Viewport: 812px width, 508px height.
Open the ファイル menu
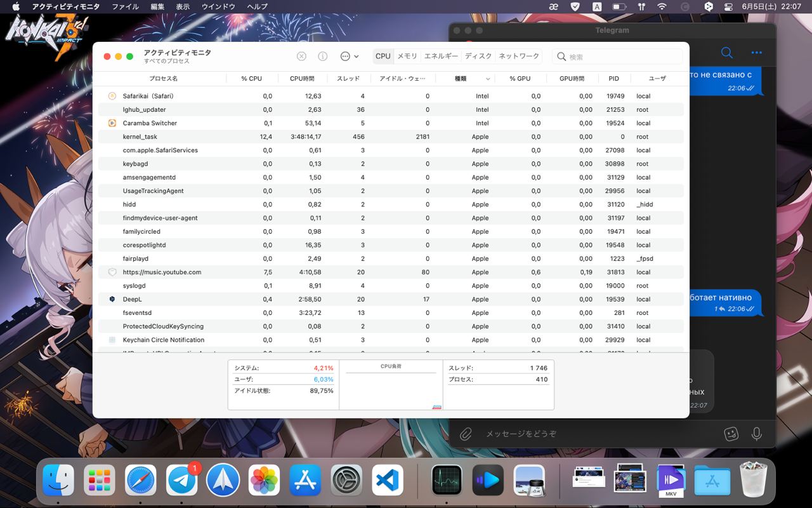coord(125,6)
